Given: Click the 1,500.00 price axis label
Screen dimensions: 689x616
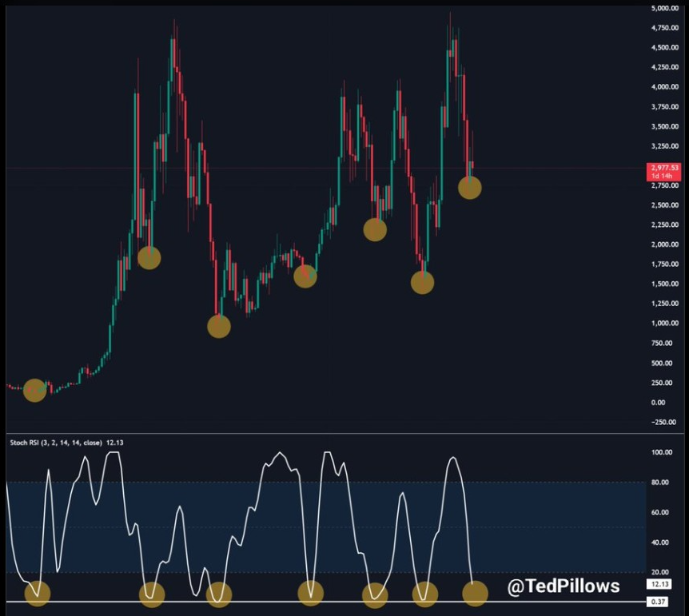Looking at the screenshot, I should coord(665,284).
